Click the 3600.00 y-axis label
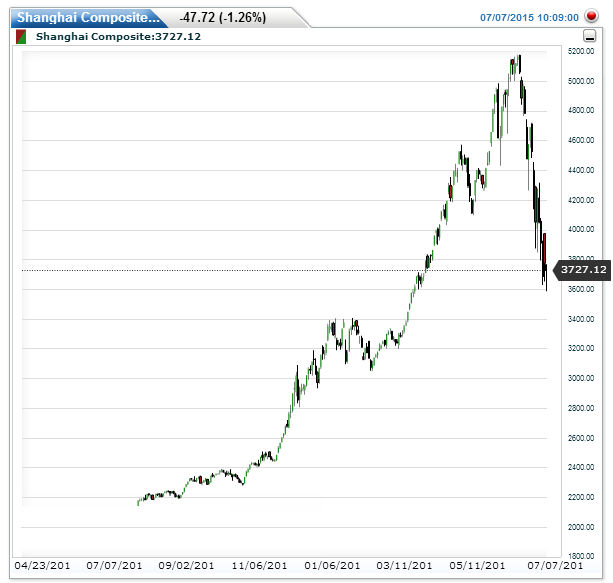Viewport: 613px width, 583px height. [581, 289]
